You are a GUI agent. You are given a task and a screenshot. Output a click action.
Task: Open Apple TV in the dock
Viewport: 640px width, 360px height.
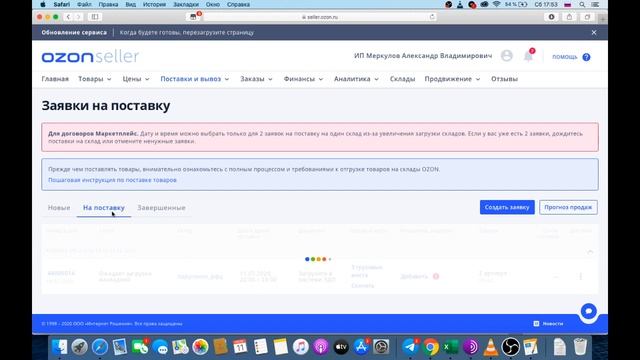point(341,347)
